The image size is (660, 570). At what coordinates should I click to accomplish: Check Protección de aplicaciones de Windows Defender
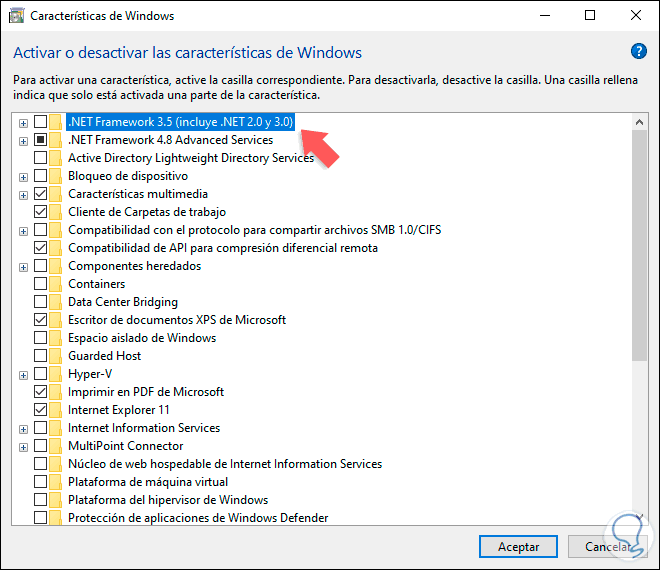coord(40,517)
